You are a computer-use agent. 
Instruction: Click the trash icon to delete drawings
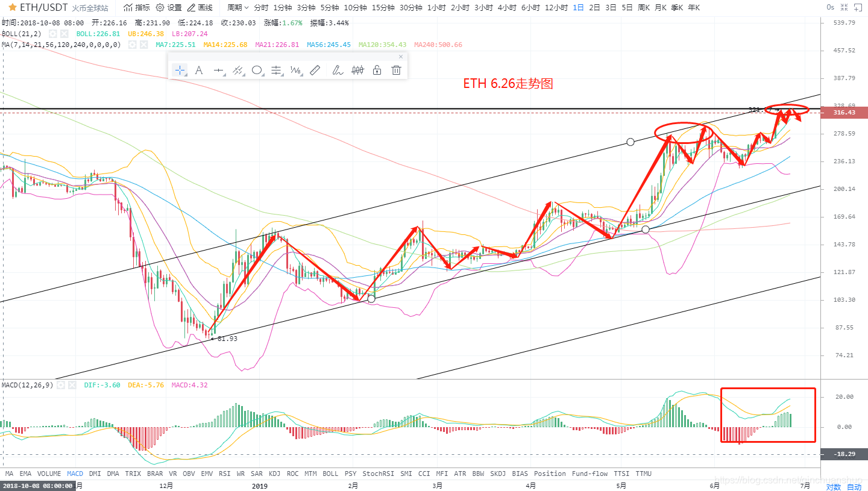pyautogui.click(x=396, y=70)
